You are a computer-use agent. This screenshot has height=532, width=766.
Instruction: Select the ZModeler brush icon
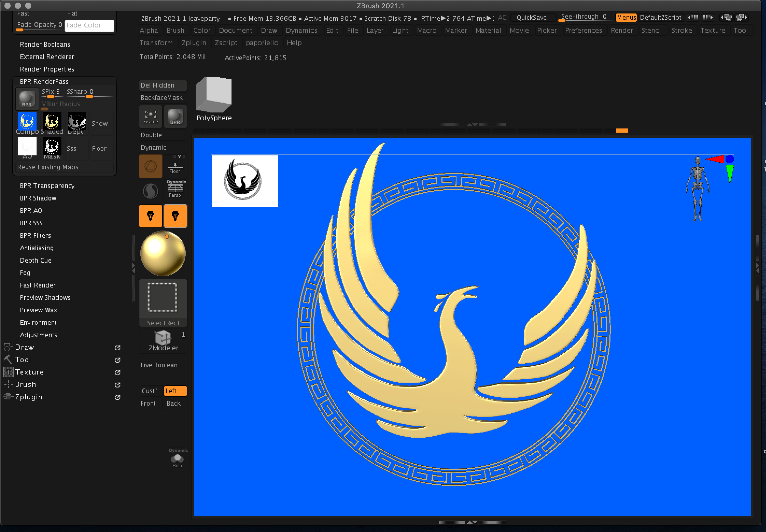163,341
